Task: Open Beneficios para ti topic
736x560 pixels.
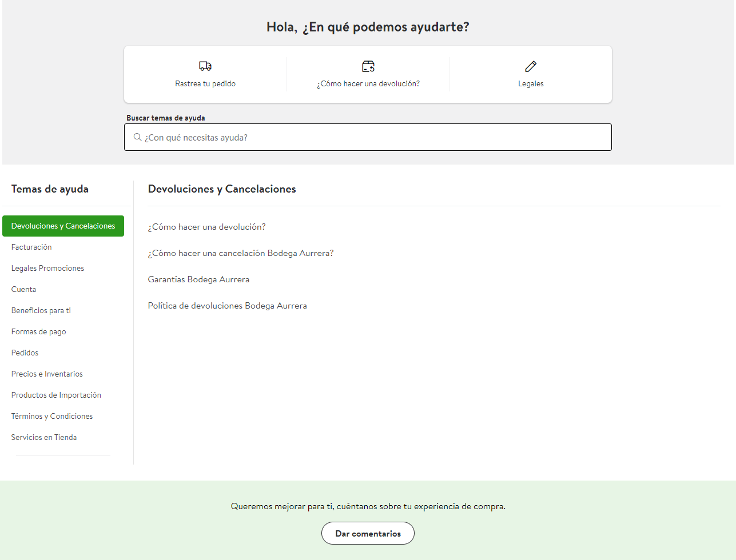Action: click(41, 310)
